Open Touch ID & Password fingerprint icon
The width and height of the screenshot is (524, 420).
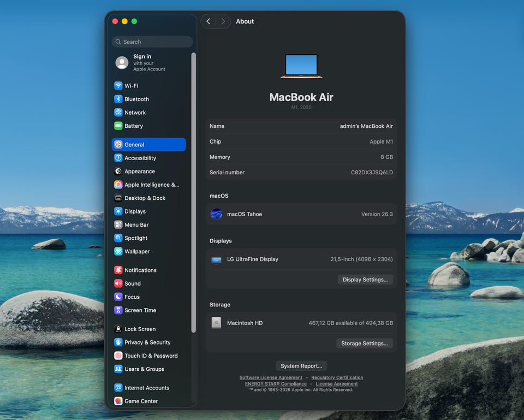point(118,356)
